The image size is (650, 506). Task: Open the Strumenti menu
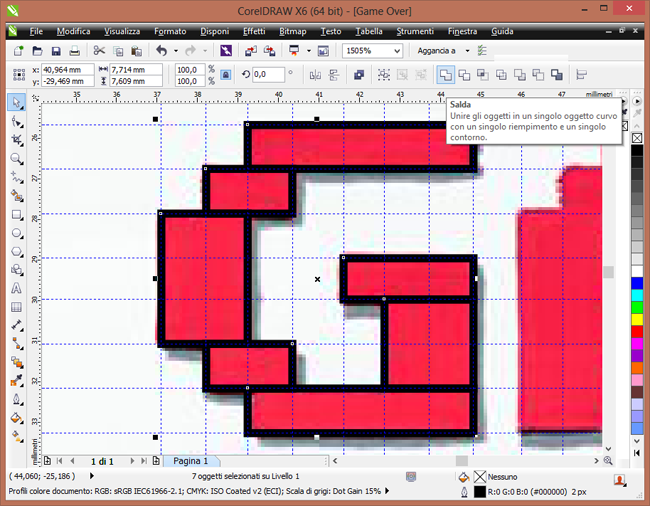point(415,31)
